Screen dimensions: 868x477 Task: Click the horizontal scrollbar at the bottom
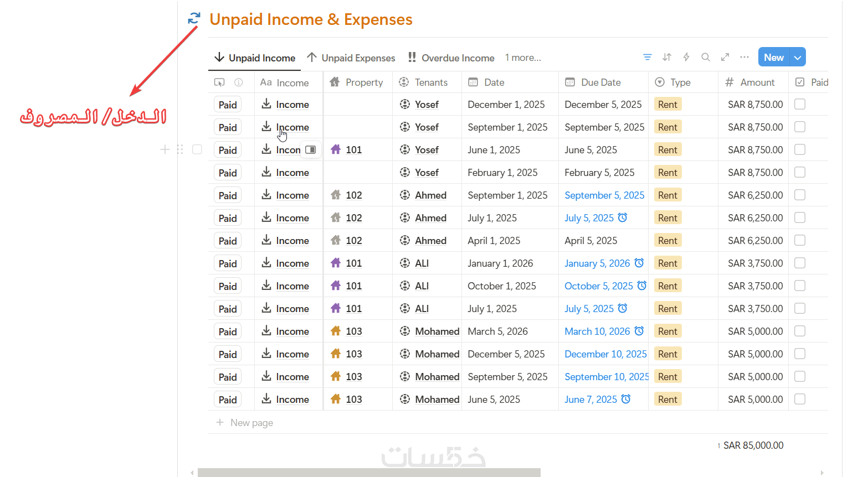(369, 473)
